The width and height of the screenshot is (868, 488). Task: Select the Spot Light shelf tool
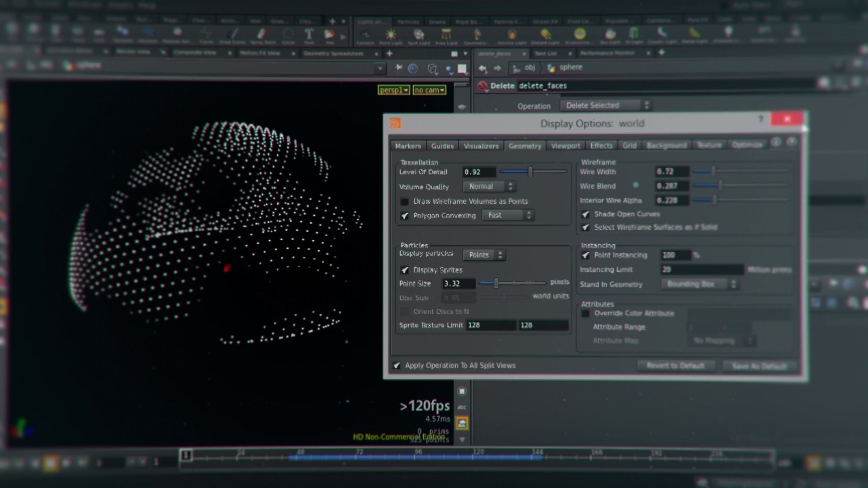pyautogui.click(x=419, y=36)
